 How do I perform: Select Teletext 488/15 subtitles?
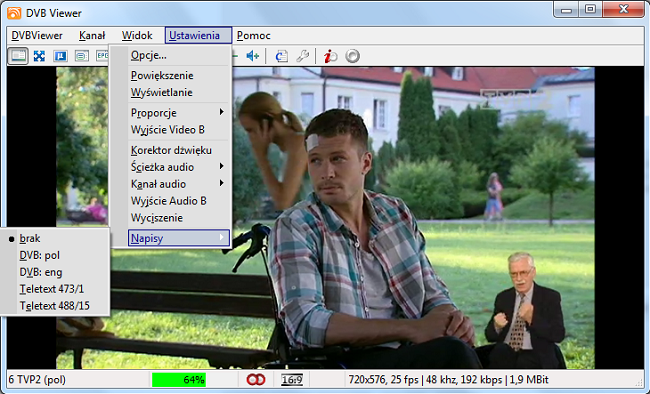(x=55, y=306)
